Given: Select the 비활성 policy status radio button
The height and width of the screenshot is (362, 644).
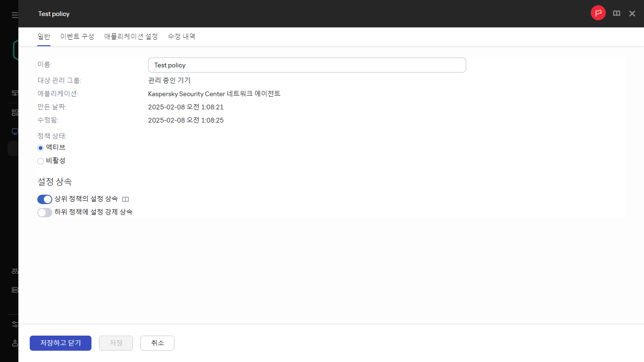Looking at the screenshot, I should (40, 161).
